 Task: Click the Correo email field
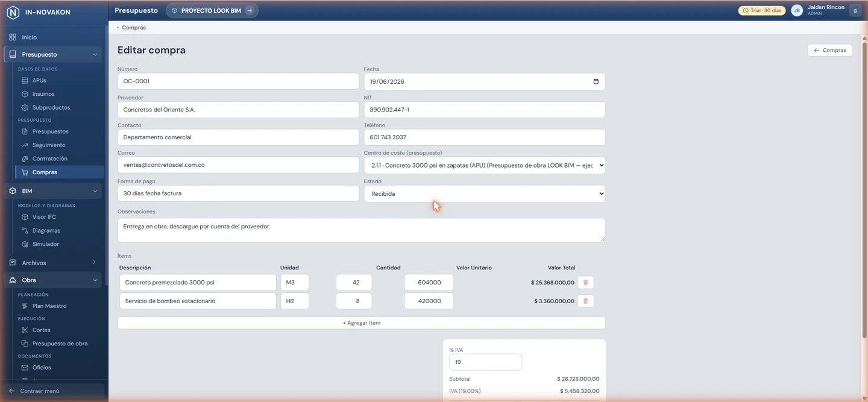[238, 165]
